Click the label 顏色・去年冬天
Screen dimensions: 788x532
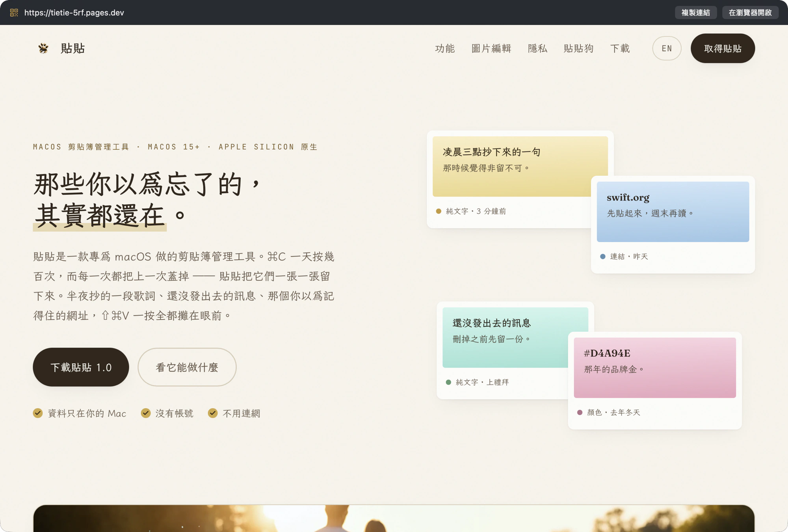(x=613, y=413)
